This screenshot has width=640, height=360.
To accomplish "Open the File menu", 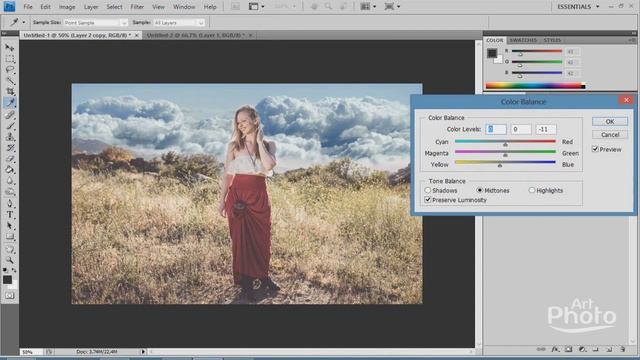I will 28,7.
